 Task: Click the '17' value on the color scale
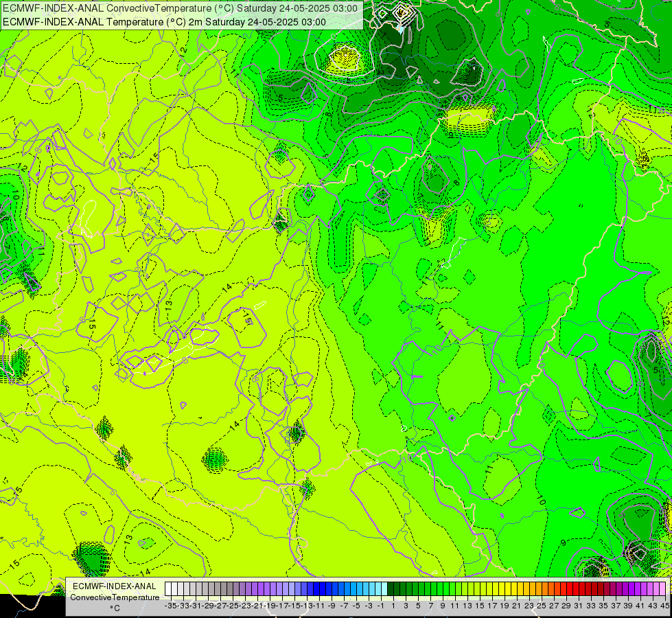(492, 606)
